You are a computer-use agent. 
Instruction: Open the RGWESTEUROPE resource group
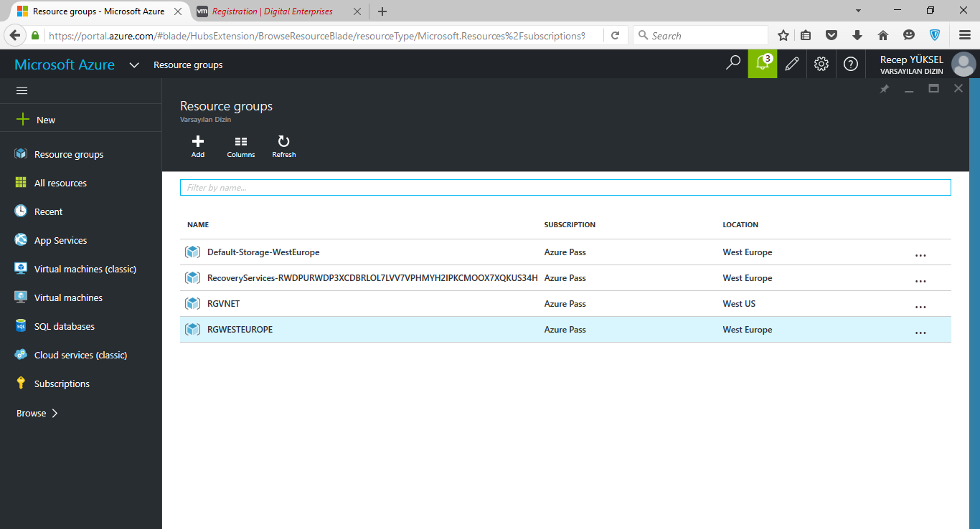pyautogui.click(x=240, y=330)
